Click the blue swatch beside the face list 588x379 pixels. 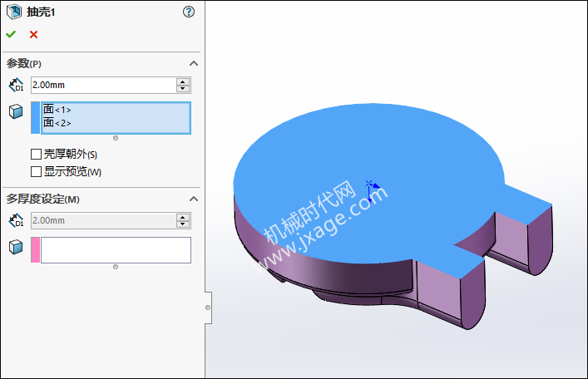tap(35, 118)
